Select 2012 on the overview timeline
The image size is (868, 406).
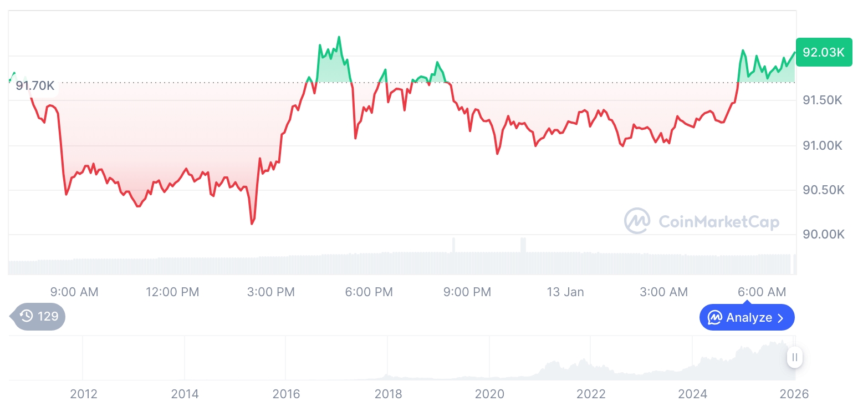[84, 394]
